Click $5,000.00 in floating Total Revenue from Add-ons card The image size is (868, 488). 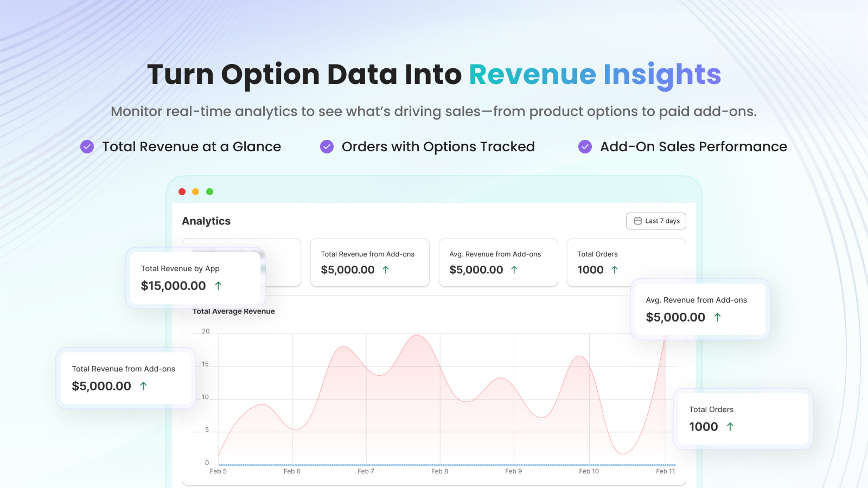(x=101, y=386)
